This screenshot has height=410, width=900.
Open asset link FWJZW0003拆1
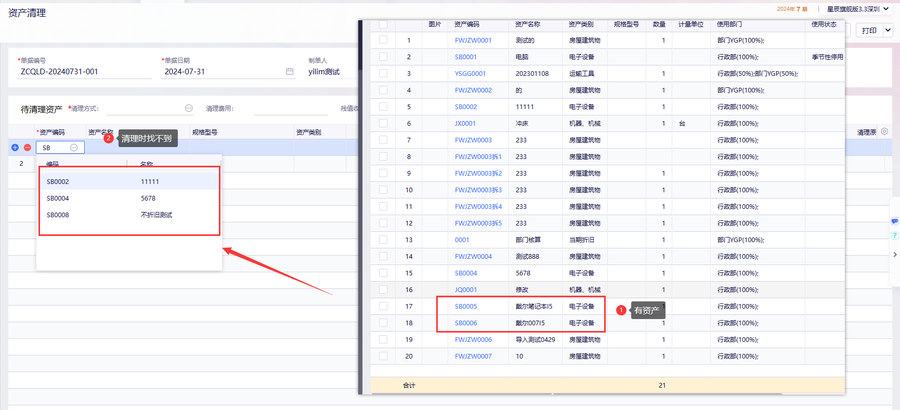[x=478, y=157]
